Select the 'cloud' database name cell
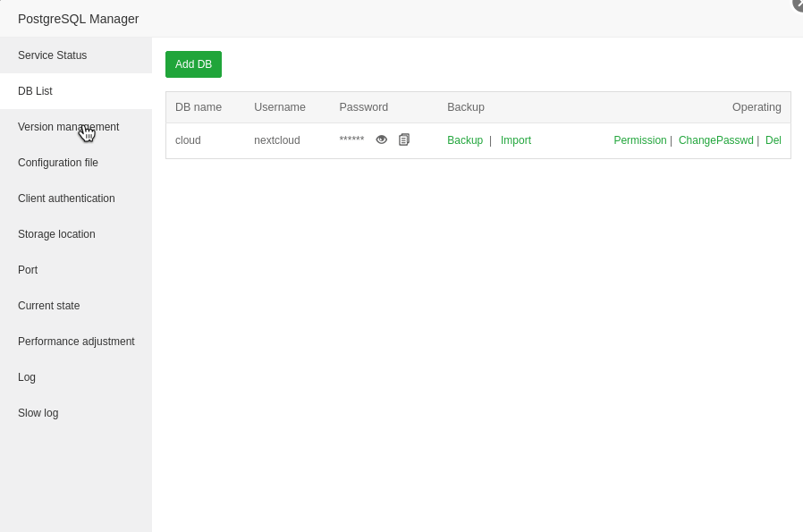The image size is (803, 532). pos(188,140)
